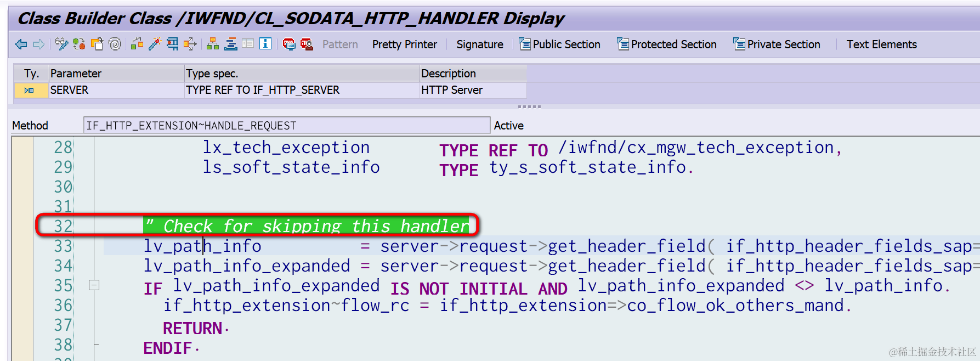Click the Description column header
Image resolution: width=980 pixels, height=361 pixels.
473,74
